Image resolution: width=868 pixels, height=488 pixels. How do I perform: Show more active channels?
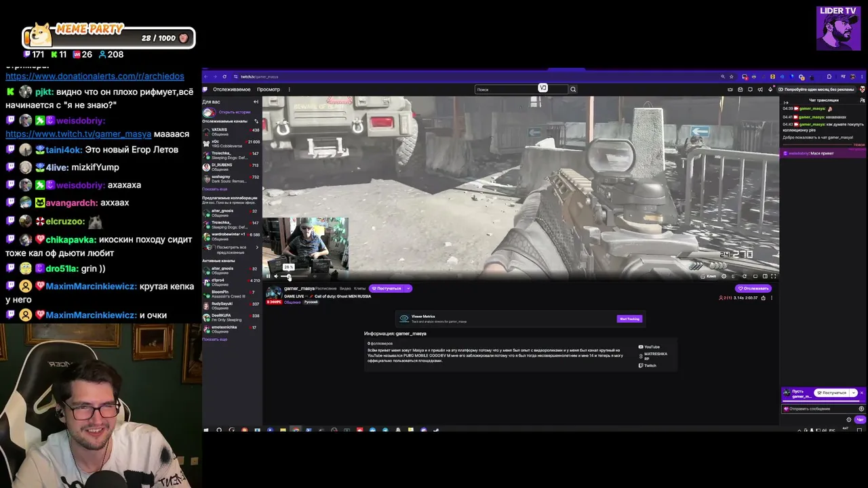click(x=214, y=340)
